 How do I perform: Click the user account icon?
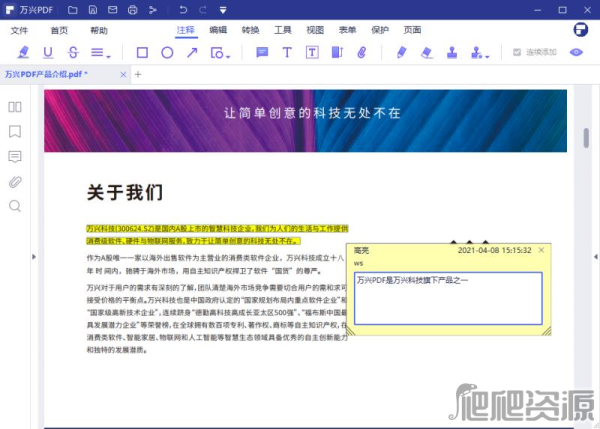point(580,29)
